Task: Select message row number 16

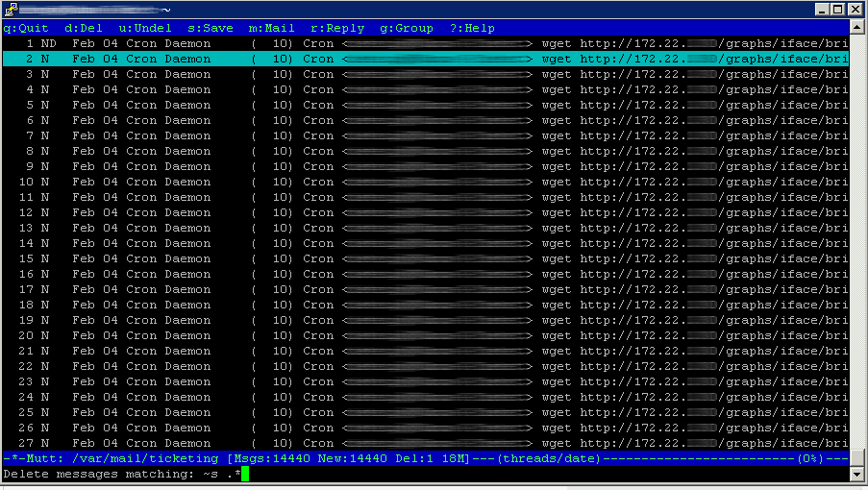Action: point(425,274)
